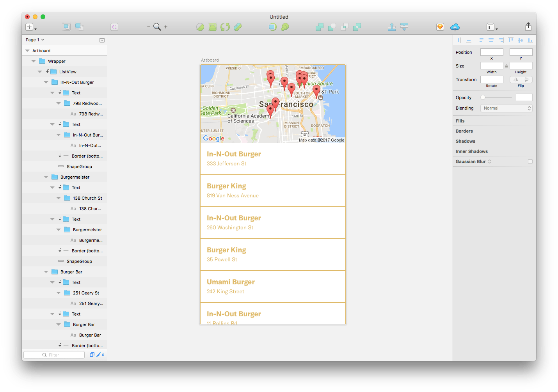Toggle the size aspect ratio lock
558x392 pixels.
506,66
